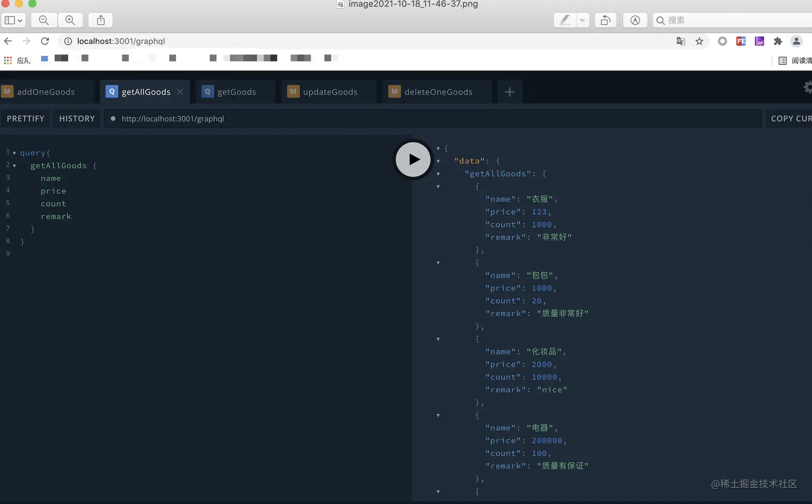Switch to the deleteOneGoods tab
This screenshot has height=504, width=812.
[436, 91]
